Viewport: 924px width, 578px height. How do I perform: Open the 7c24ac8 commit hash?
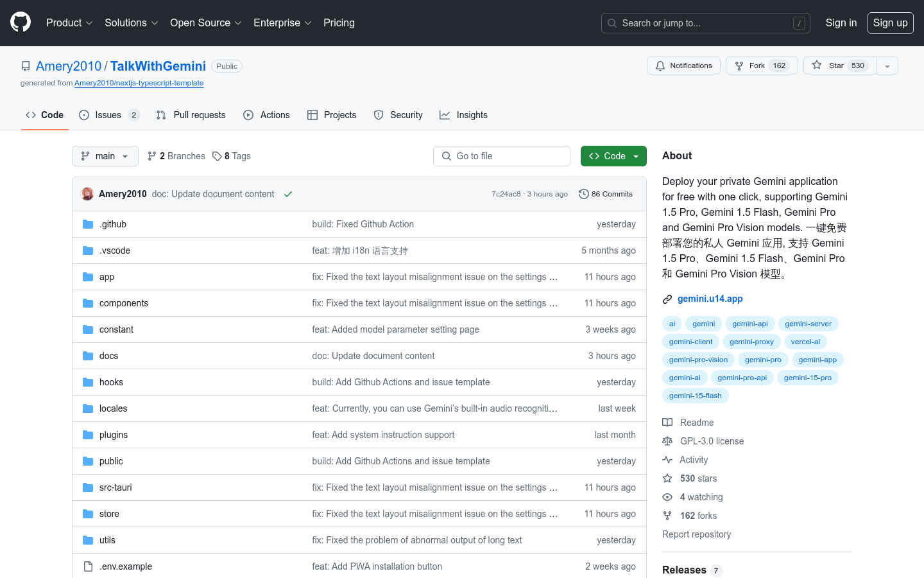[506, 194]
